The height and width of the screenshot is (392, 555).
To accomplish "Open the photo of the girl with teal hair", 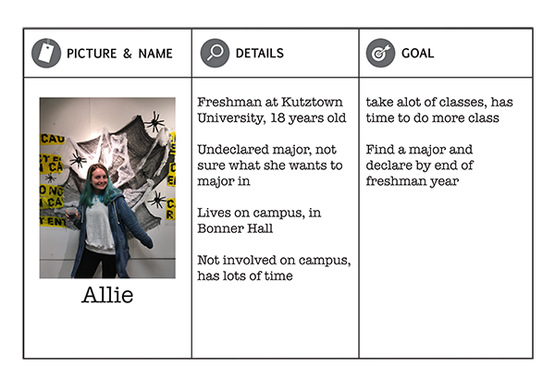I will (107, 188).
